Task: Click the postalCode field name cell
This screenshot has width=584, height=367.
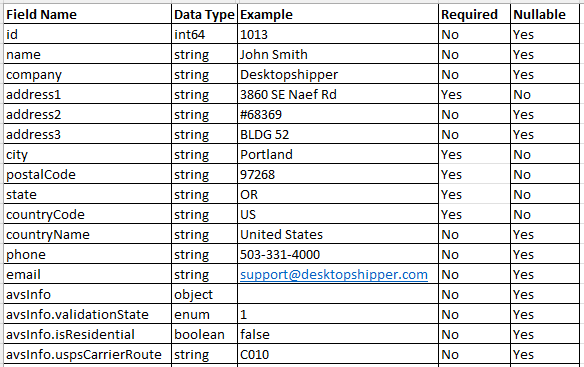Action: coord(88,174)
